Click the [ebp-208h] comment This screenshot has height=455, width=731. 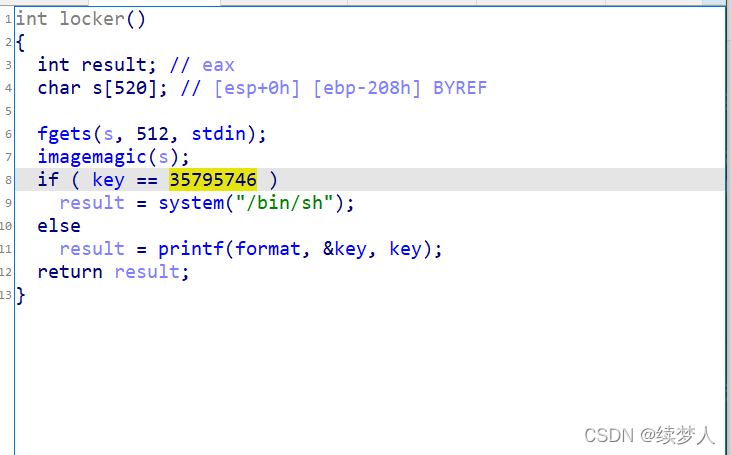point(367,88)
